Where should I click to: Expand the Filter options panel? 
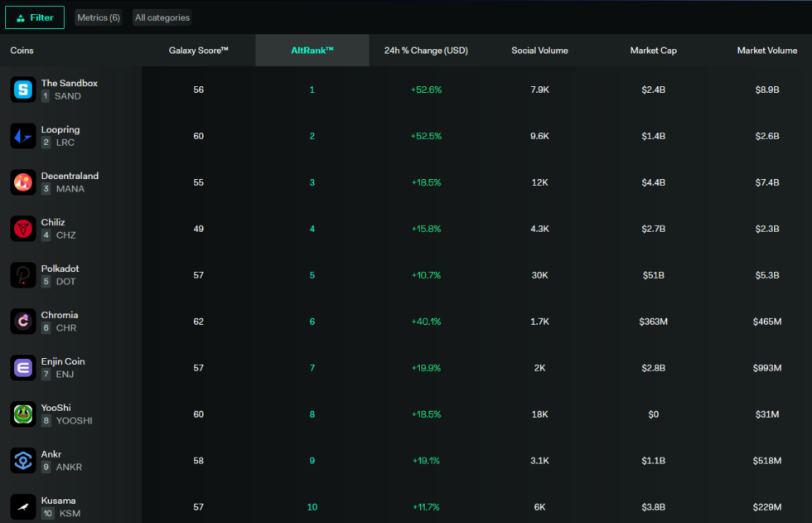click(34, 17)
